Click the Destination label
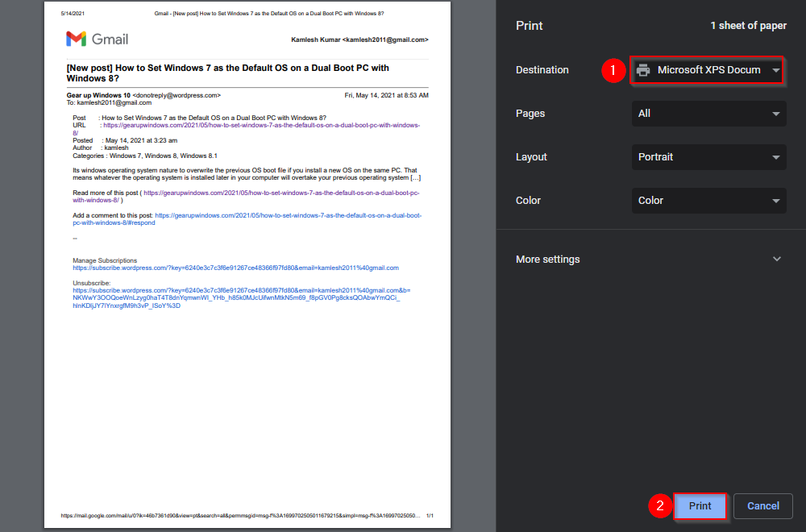The image size is (806, 532). click(542, 70)
